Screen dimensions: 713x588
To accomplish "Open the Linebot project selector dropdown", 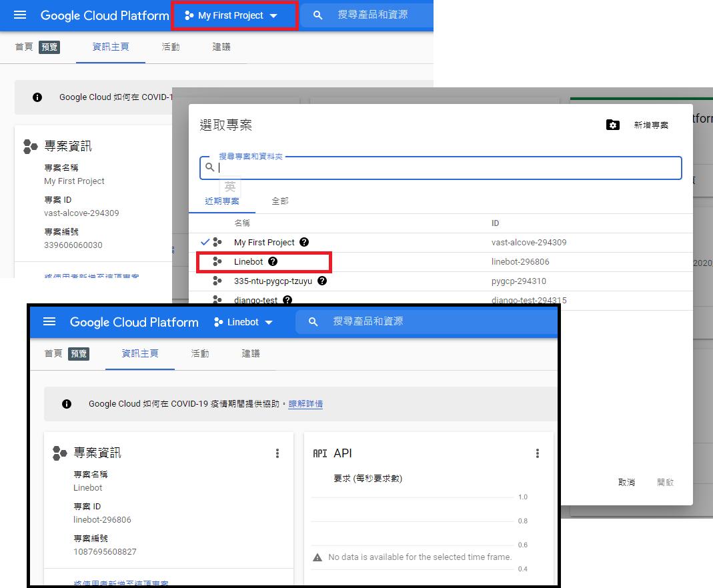I will 243,322.
